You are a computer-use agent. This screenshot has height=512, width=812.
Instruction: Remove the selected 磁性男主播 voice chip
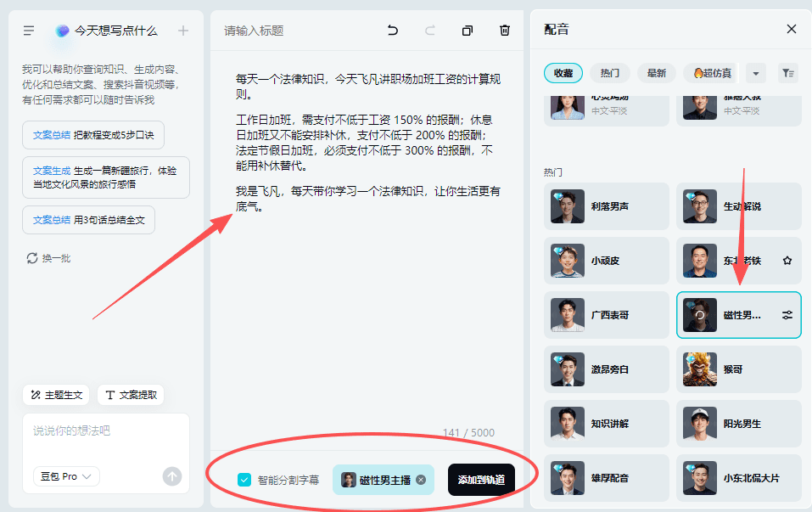tap(421, 480)
